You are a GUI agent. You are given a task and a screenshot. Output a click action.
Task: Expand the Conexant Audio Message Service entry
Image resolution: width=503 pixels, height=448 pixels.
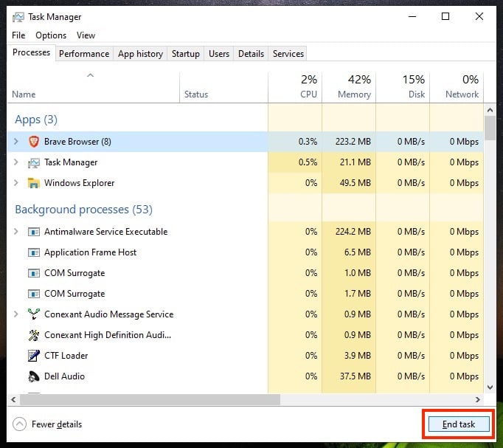tap(15, 314)
